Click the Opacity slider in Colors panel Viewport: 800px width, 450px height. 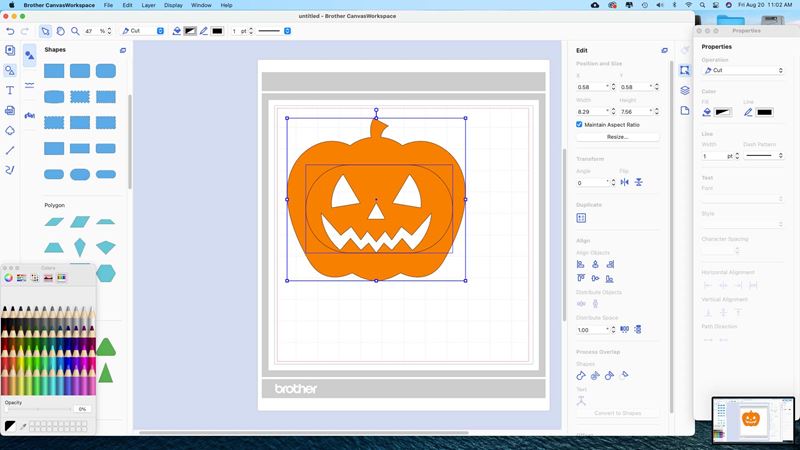[x=38, y=409]
